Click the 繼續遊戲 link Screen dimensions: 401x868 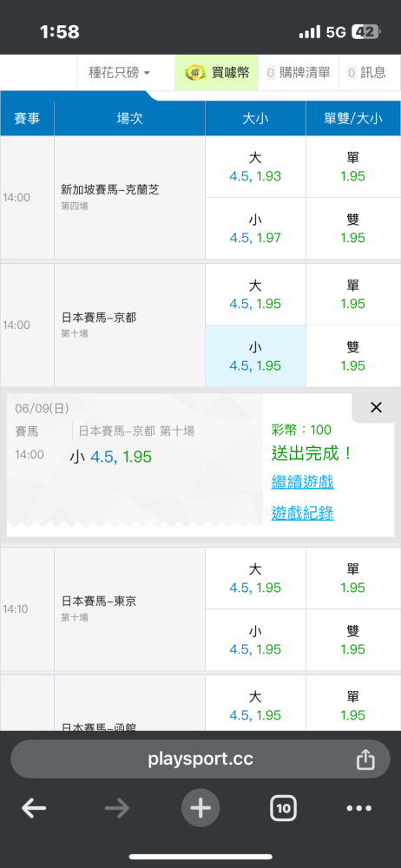click(302, 482)
